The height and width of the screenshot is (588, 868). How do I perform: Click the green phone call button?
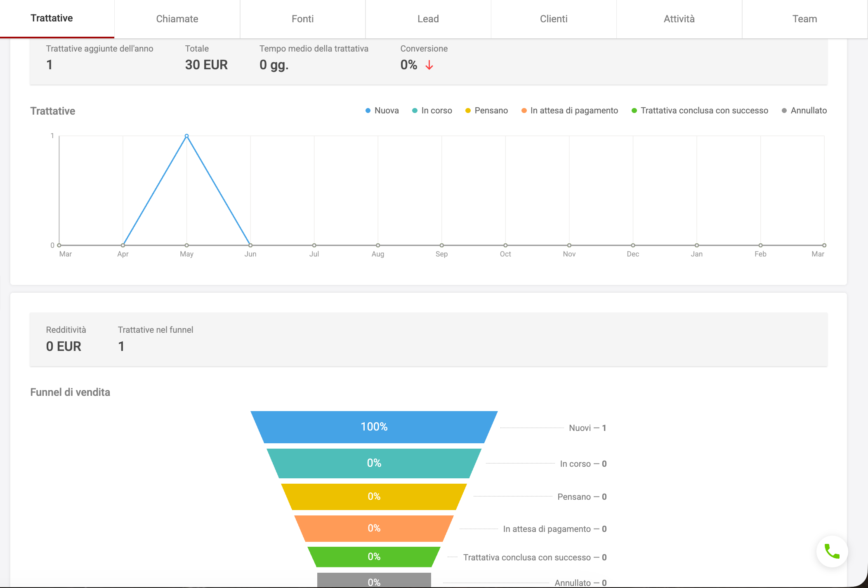point(832,551)
